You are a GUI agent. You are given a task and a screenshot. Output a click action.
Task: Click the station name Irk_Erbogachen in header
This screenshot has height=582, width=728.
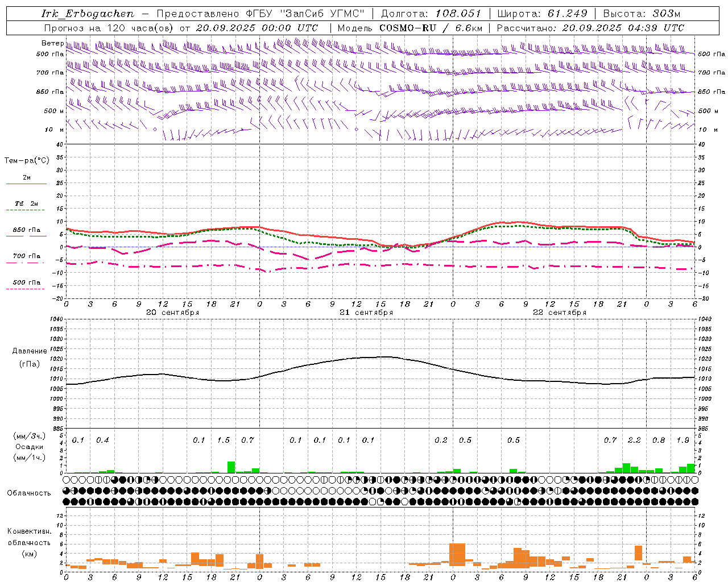coord(88,14)
